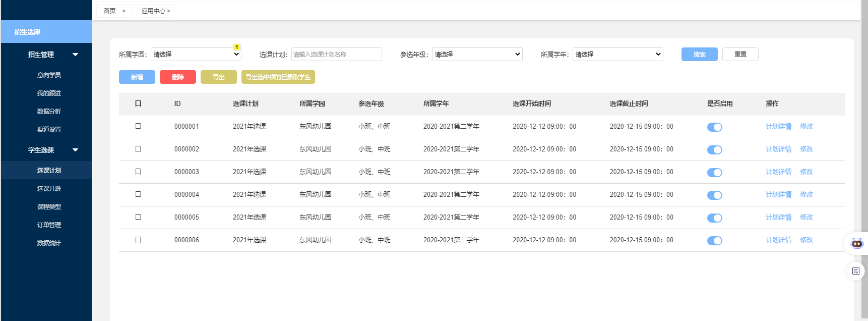Open the 所属学园 dropdown

(196, 54)
